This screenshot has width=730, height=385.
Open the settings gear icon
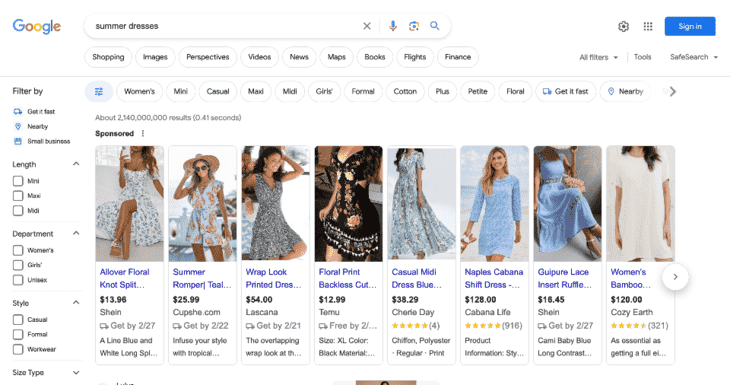[623, 27]
